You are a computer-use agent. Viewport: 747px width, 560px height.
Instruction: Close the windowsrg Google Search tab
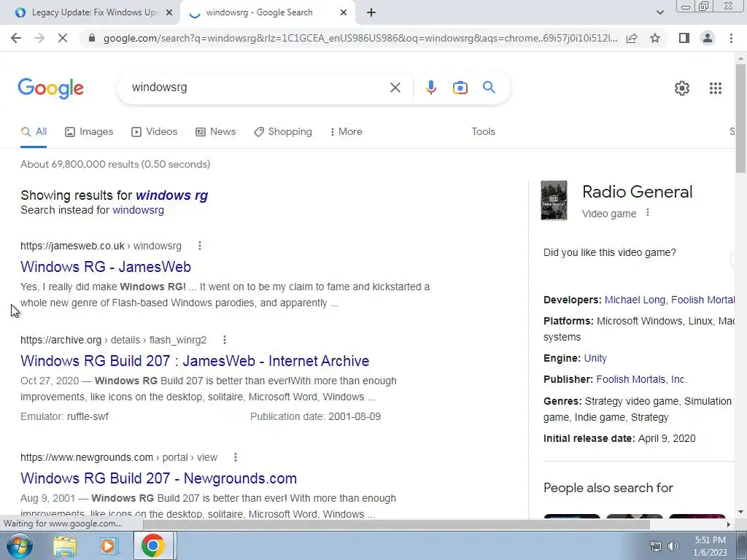click(344, 13)
